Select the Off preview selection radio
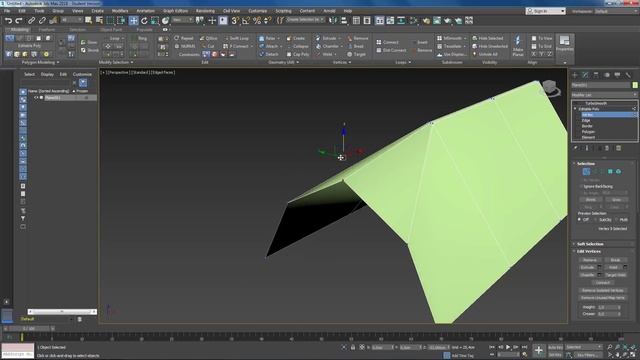The width and height of the screenshot is (640, 360). [579, 220]
